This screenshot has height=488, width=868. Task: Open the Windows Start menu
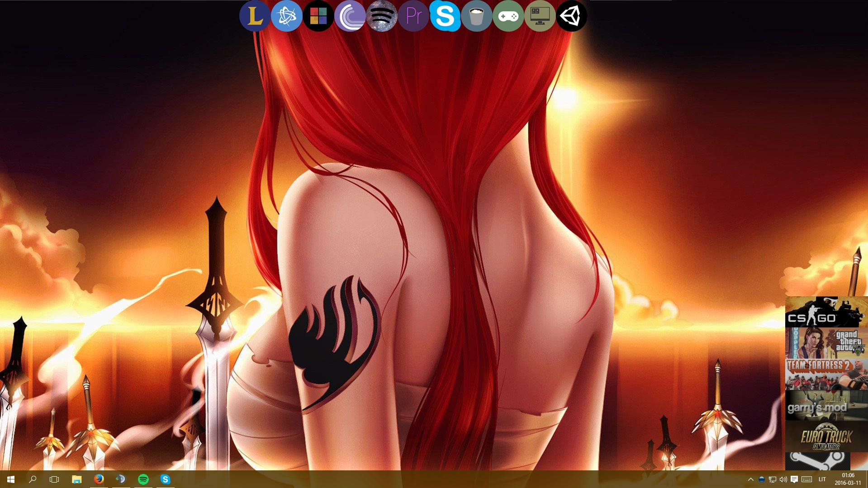[x=11, y=479]
